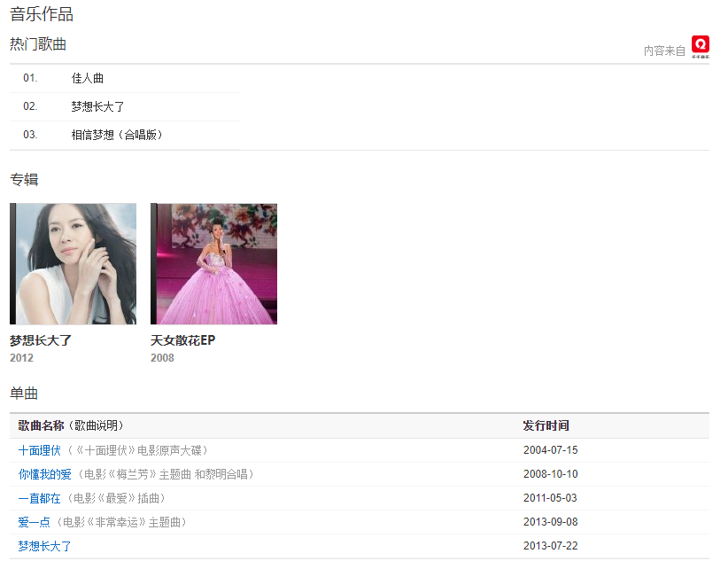Open the 天女散花EP album cover image
The height and width of the screenshot is (569, 728).
(213, 263)
